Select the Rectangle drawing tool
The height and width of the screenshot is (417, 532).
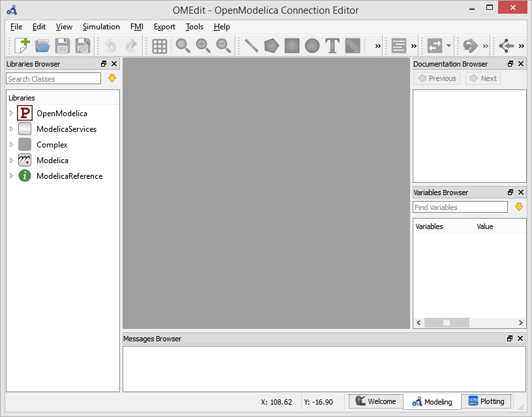tap(292, 46)
